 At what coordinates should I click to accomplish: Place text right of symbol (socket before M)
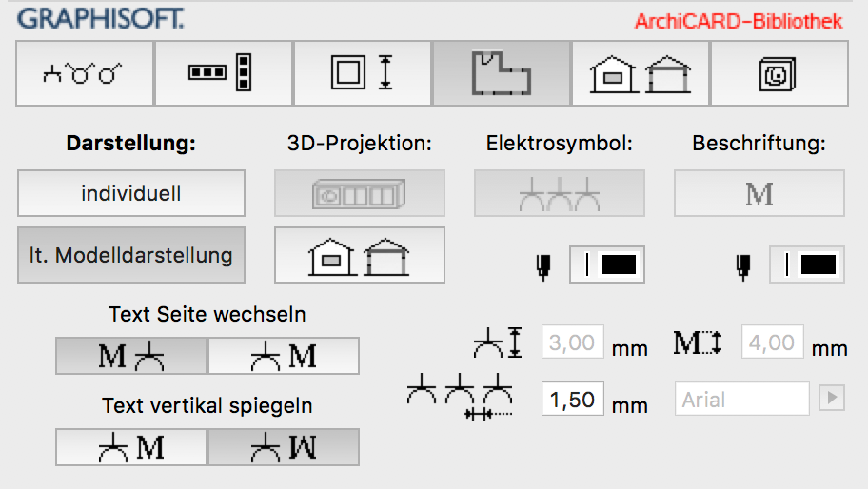[284, 356]
